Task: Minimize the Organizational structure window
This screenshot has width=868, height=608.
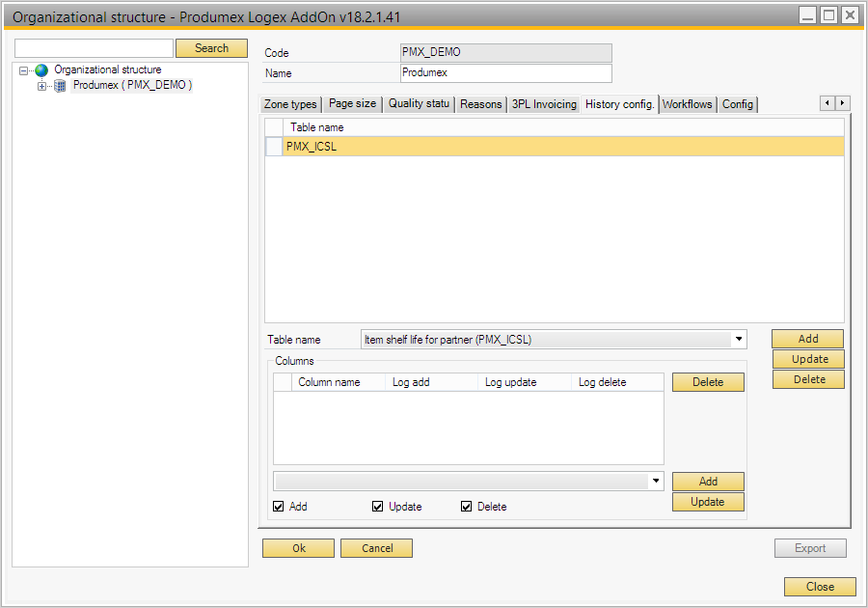Action: click(x=807, y=14)
